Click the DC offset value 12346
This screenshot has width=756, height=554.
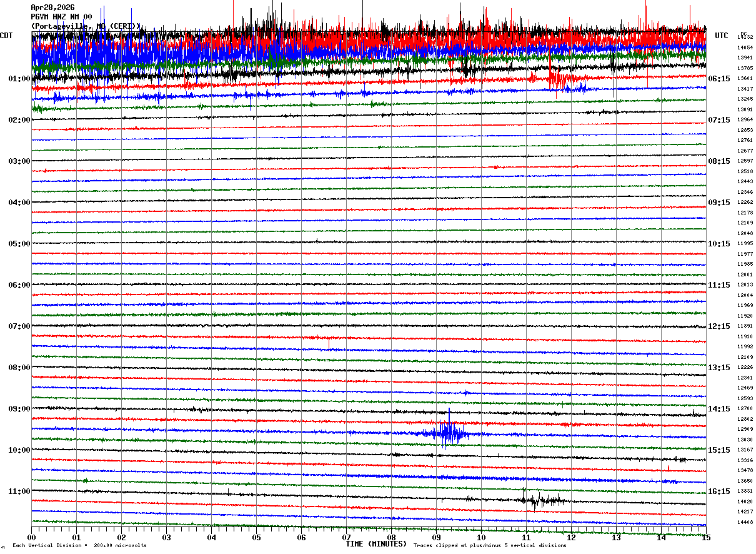[x=745, y=192]
